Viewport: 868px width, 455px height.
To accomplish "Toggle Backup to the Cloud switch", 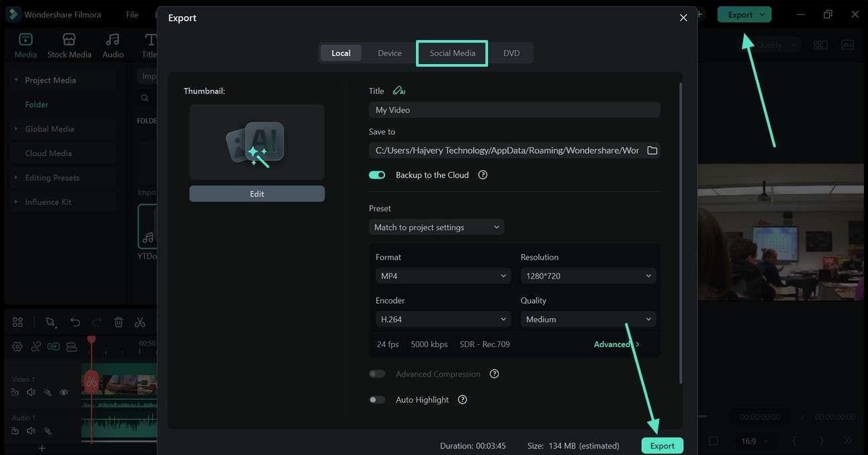I will (x=377, y=175).
